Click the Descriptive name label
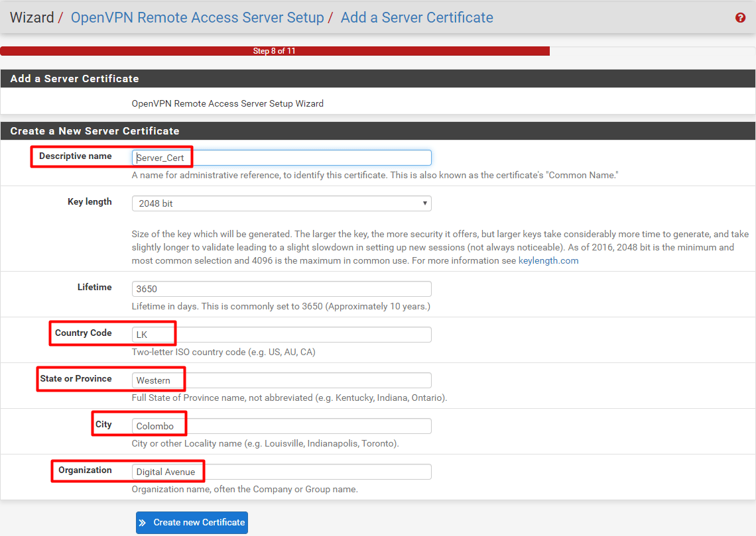Image resolution: width=756 pixels, height=536 pixels. click(75, 156)
